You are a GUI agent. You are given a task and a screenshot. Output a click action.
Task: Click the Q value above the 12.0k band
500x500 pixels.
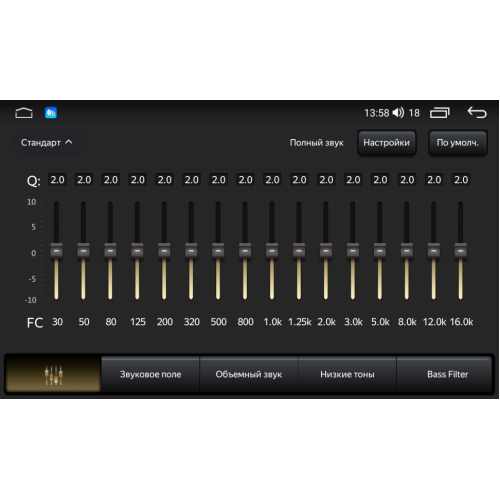(434, 180)
